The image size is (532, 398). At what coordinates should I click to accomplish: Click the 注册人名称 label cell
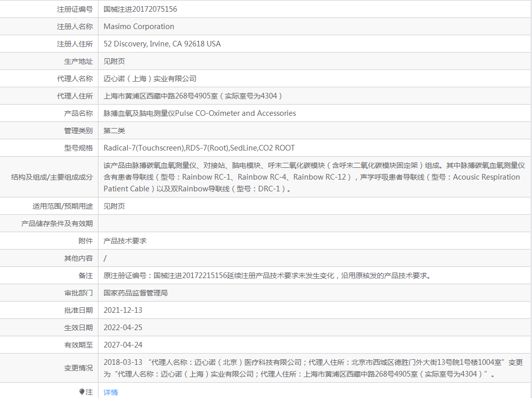(x=74, y=27)
